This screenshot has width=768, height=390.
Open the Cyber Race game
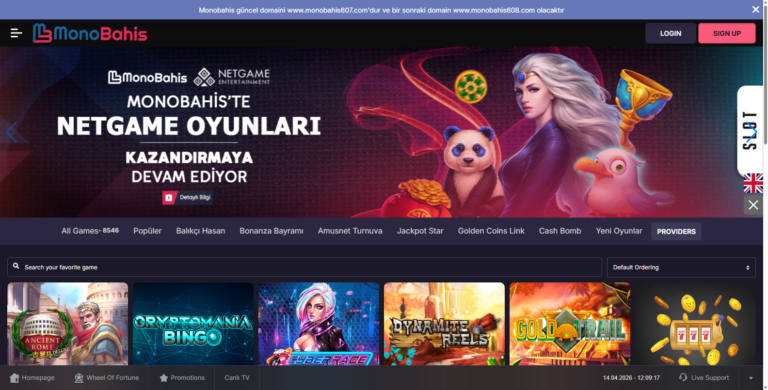coord(318,324)
